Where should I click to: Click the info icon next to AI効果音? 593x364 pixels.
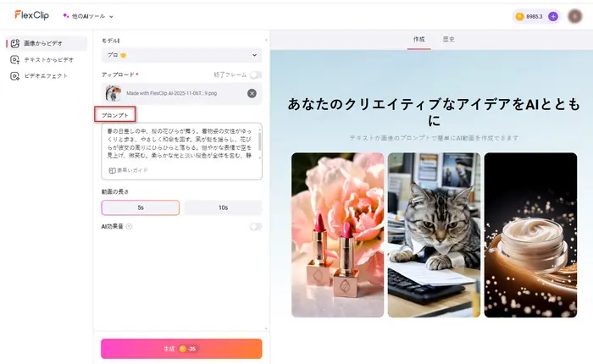129,227
